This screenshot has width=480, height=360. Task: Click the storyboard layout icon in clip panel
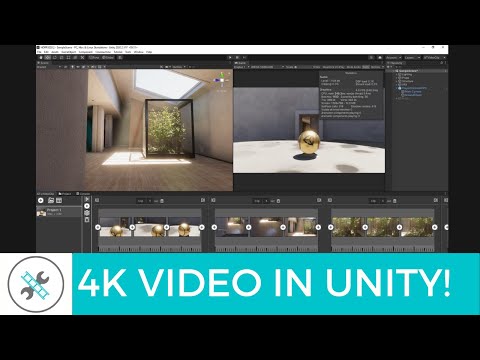coord(59,200)
